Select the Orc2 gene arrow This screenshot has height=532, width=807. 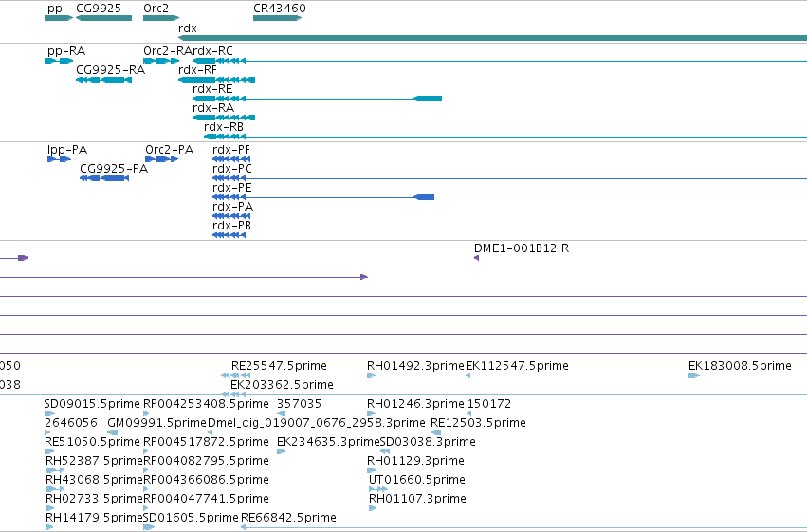pyautogui.click(x=161, y=18)
